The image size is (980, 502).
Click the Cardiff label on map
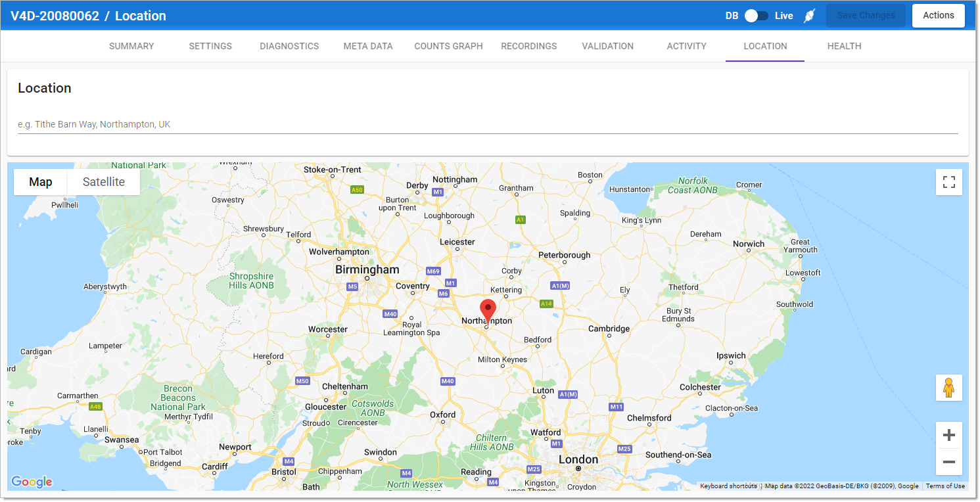point(214,467)
